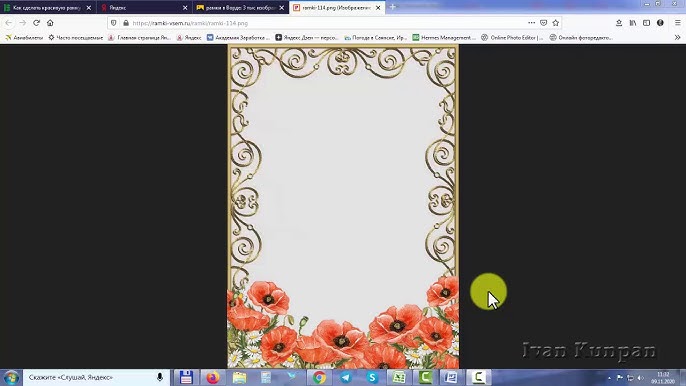Viewport: 686px width, 386px height.
Task: Open the Hermes Management bookmark
Action: point(444,38)
